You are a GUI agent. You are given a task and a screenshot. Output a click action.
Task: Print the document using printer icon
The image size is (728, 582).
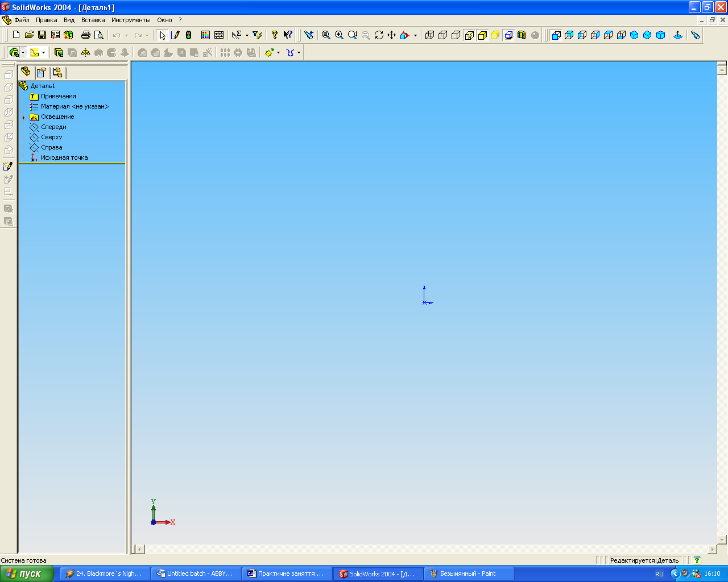point(86,35)
